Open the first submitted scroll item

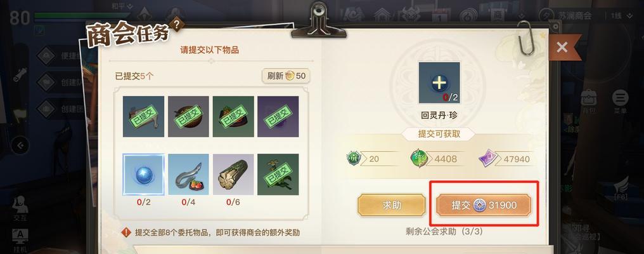pos(143,116)
